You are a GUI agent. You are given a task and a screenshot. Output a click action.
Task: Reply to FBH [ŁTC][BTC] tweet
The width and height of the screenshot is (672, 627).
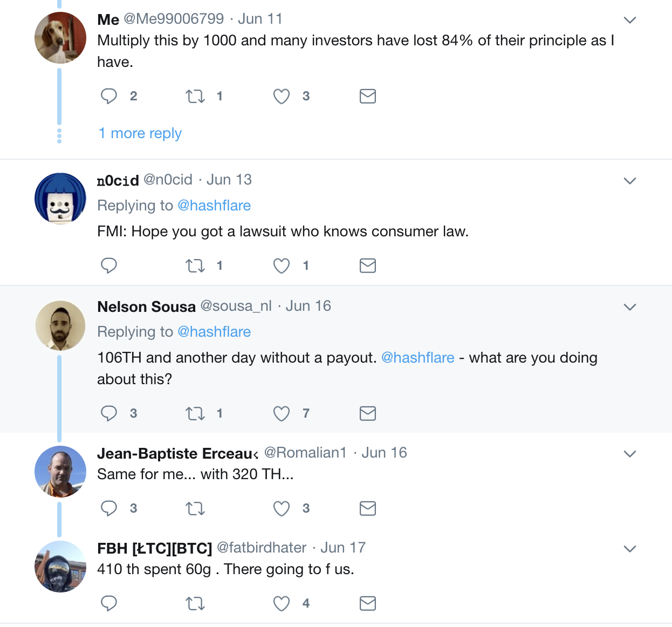[109, 603]
